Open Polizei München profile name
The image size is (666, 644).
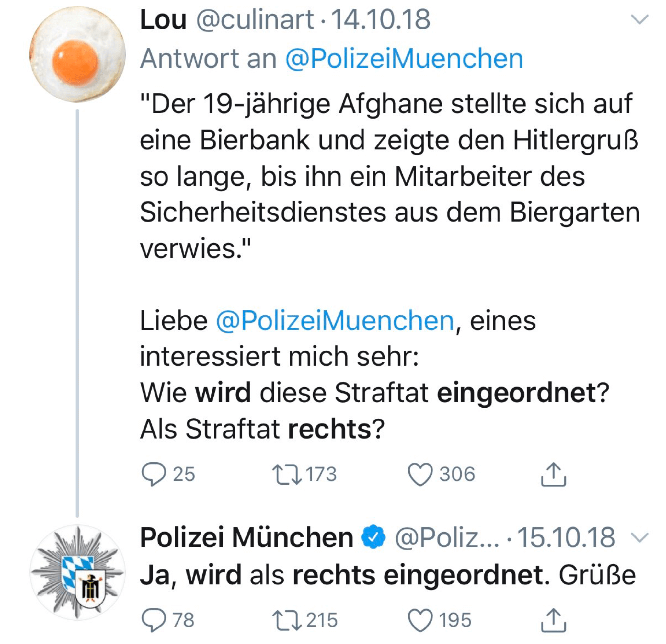(247, 537)
